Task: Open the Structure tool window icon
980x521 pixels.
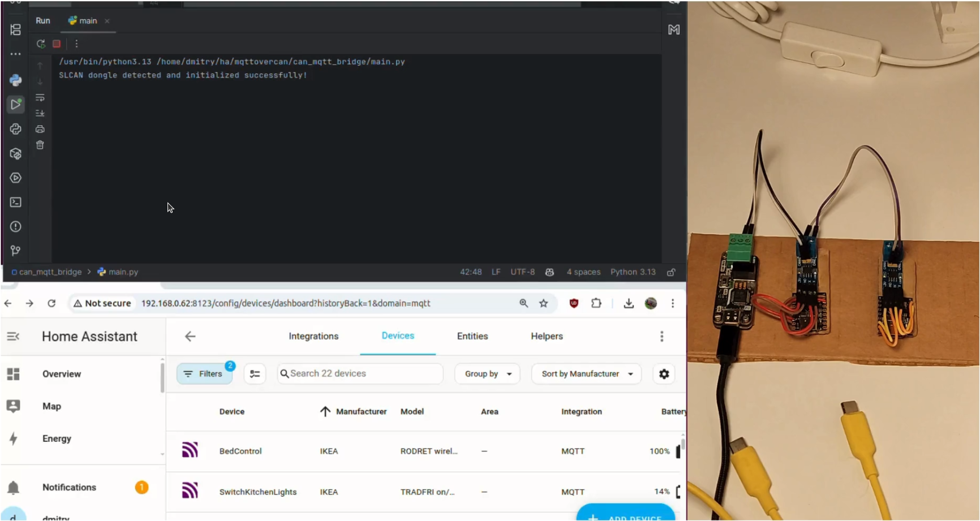Action: click(x=15, y=29)
